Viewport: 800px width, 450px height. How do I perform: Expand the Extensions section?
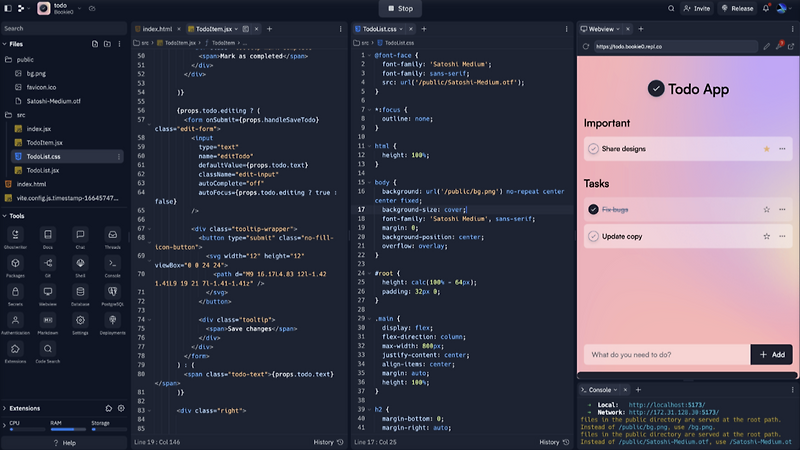tap(5, 408)
